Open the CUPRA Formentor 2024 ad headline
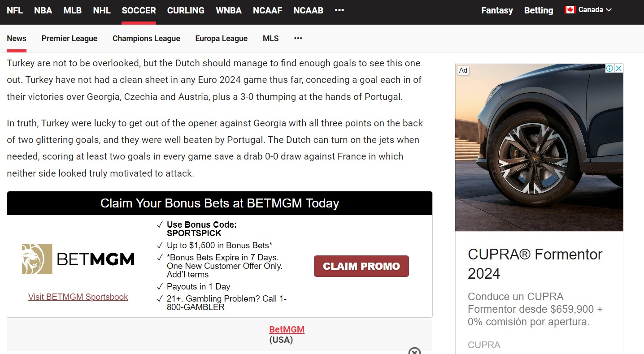Image resolution: width=644 pixels, height=354 pixels. point(535,263)
